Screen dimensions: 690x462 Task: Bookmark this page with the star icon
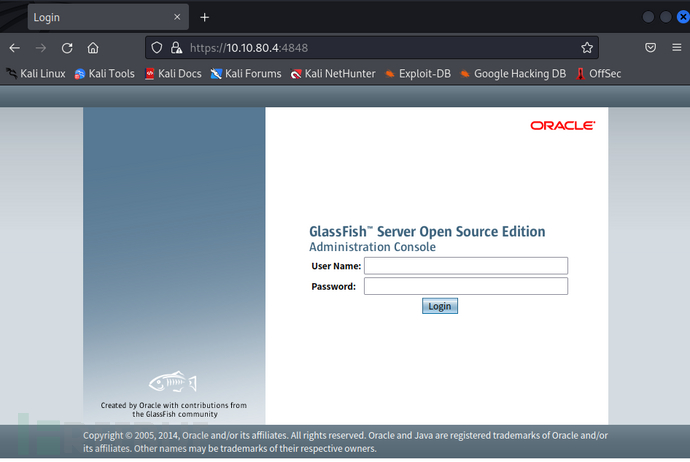coord(587,48)
